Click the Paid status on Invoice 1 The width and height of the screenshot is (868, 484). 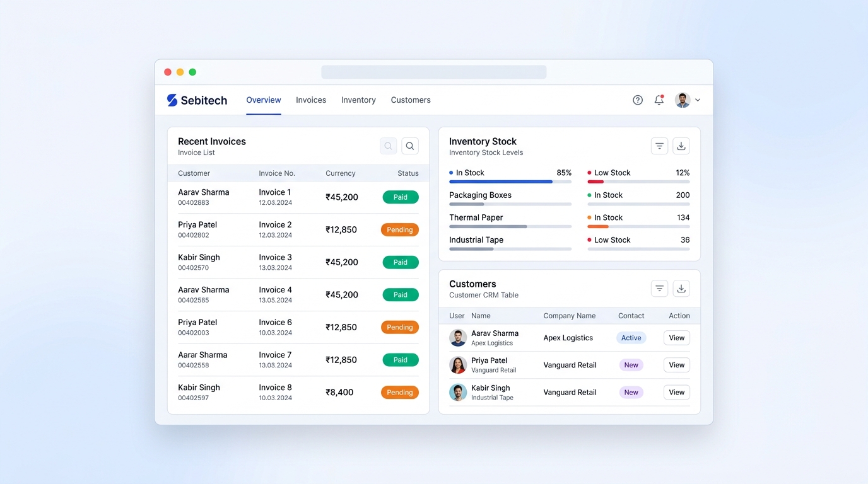(401, 197)
